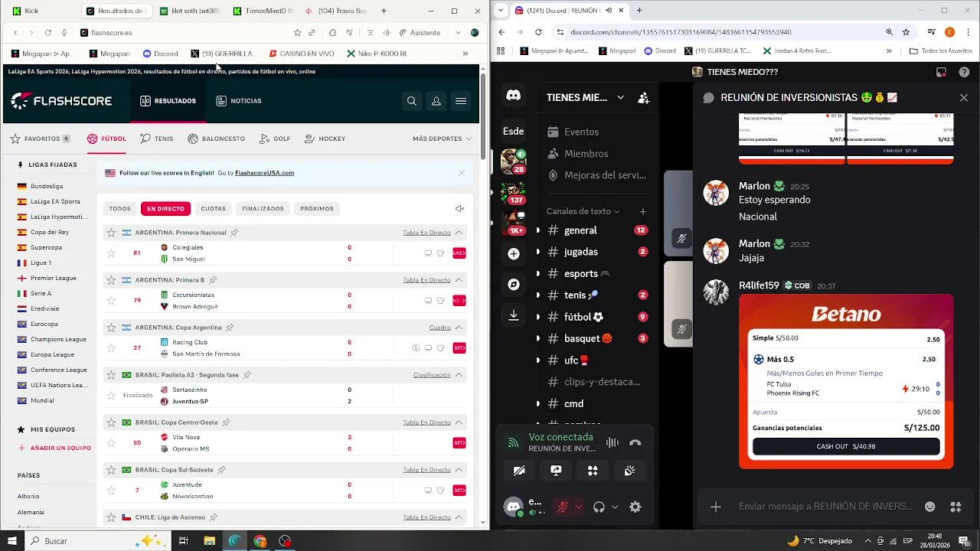Select Baloncesto sport
This screenshot has width=980, height=551.
pos(217,139)
